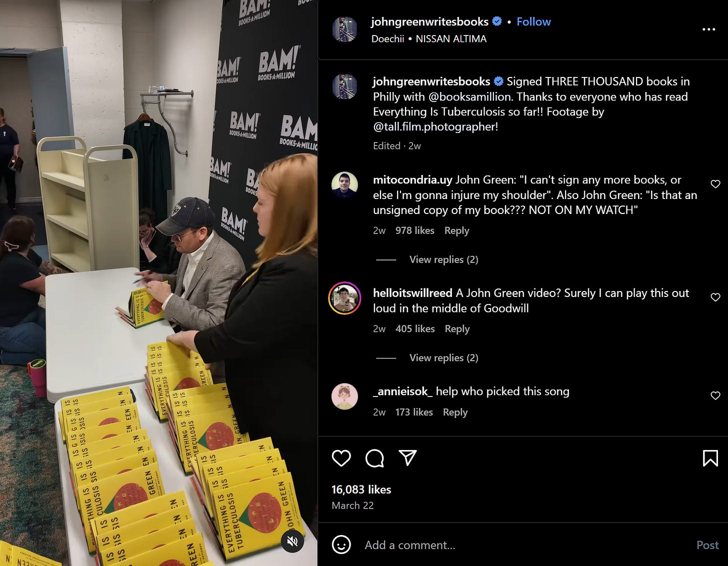Open helloitswillreed's story avatar
The height and width of the screenshot is (566, 728).
(x=344, y=298)
